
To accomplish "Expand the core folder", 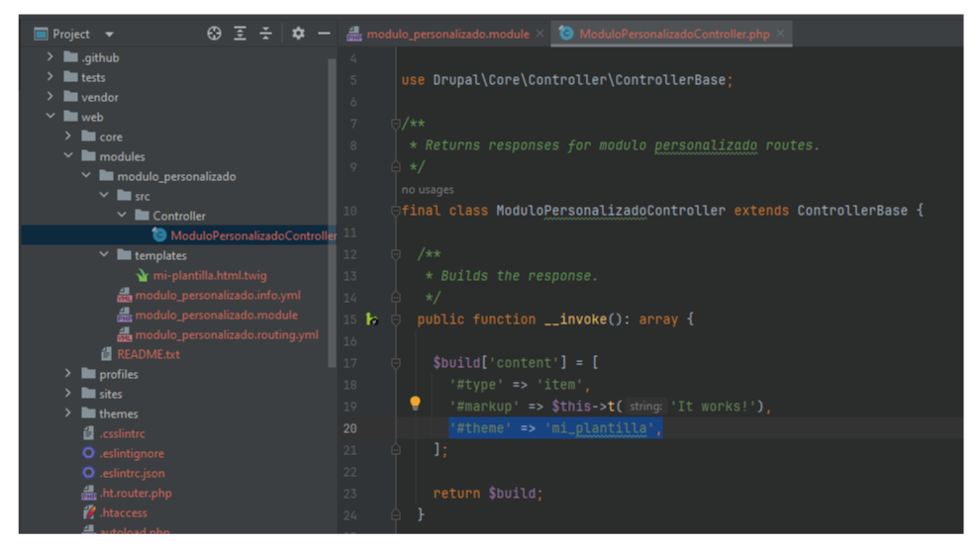I will click(x=68, y=137).
